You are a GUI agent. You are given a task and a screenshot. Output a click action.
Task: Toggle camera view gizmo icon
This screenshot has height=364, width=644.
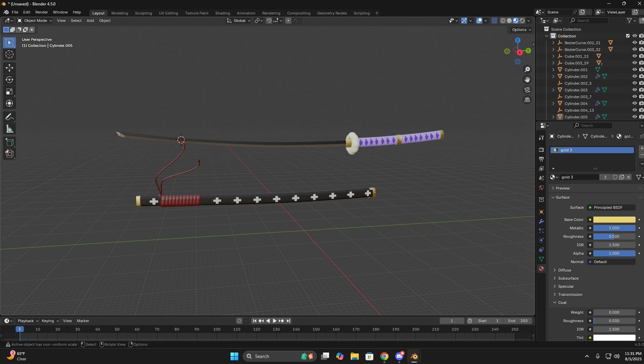pos(527,90)
